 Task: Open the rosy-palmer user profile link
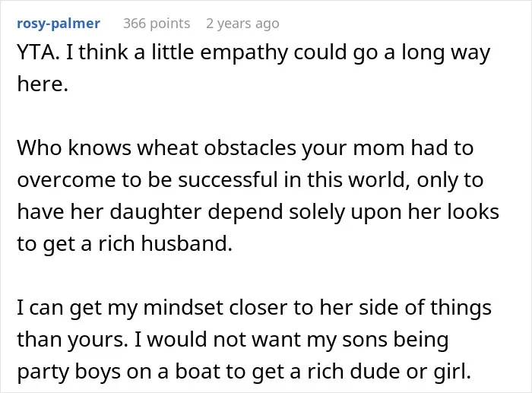click(59, 24)
